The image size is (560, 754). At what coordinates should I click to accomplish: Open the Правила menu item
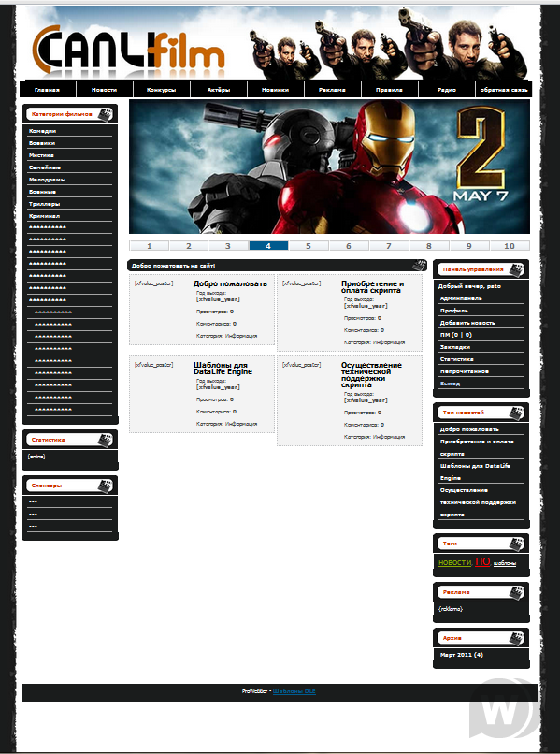[389, 90]
